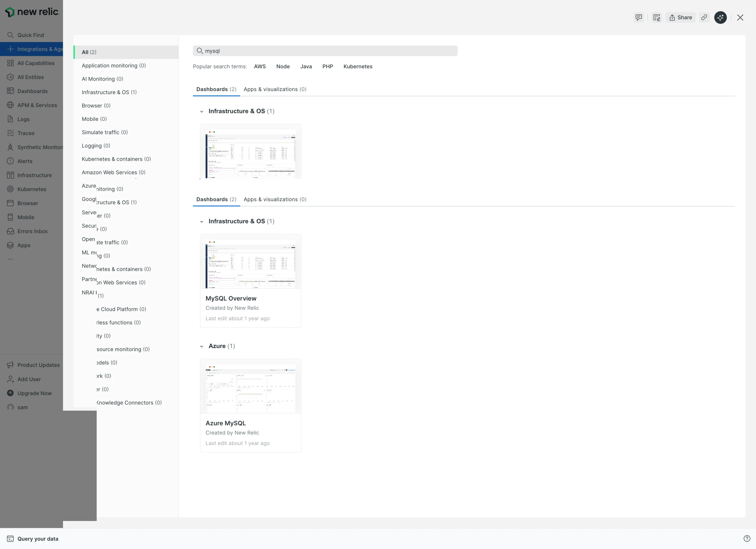Open Infrastructure in the left sidebar
The height and width of the screenshot is (549, 756).
click(31, 175)
